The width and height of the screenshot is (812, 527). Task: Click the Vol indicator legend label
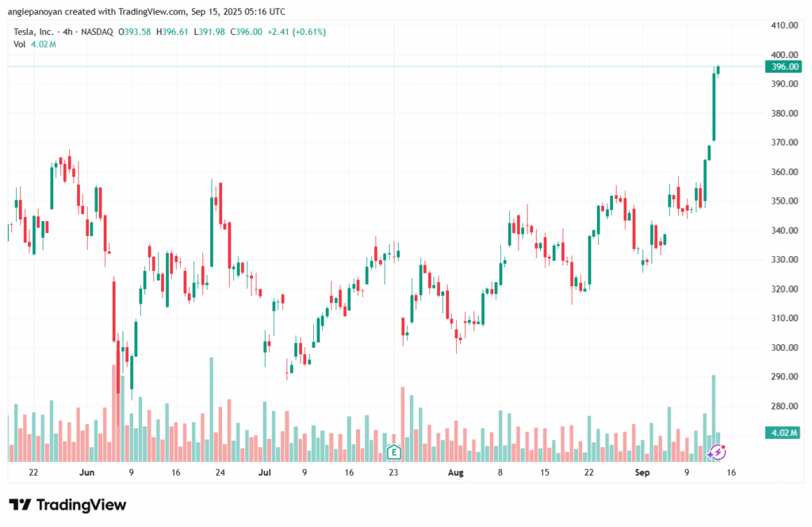pos(20,44)
